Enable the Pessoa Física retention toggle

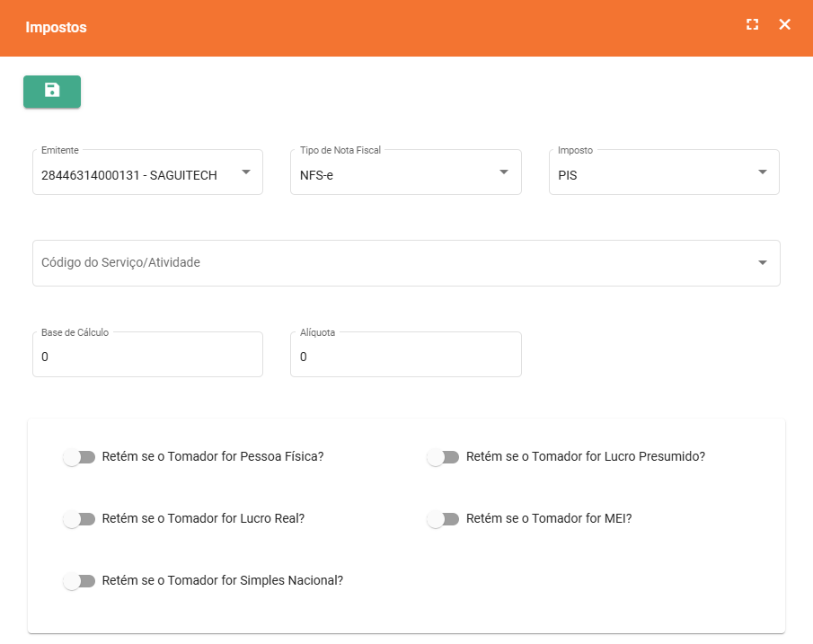pyautogui.click(x=79, y=457)
